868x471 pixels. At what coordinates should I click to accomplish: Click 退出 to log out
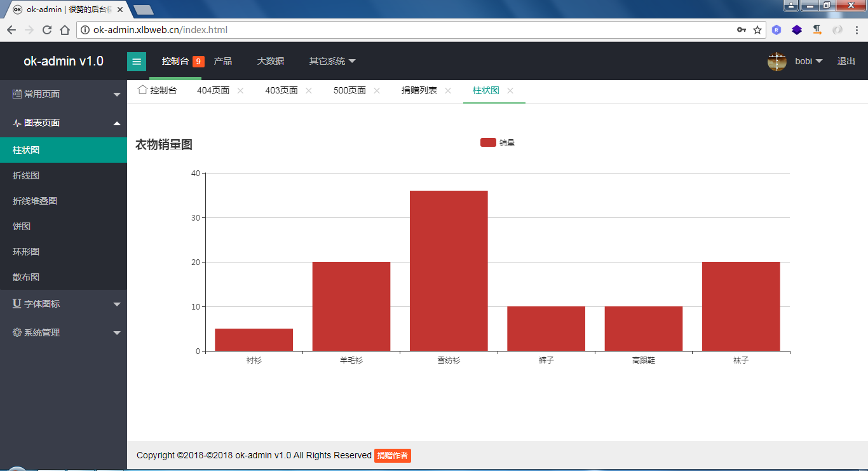coord(846,61)
